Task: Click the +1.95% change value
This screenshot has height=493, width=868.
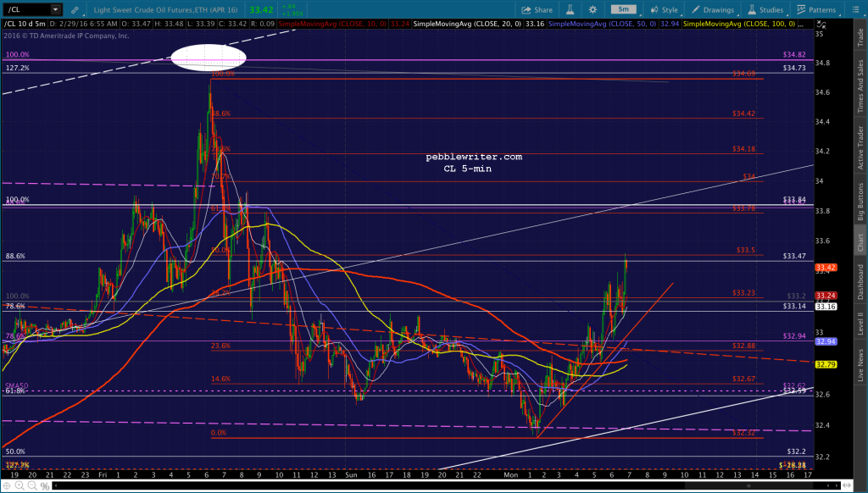Action: point(292,14)
